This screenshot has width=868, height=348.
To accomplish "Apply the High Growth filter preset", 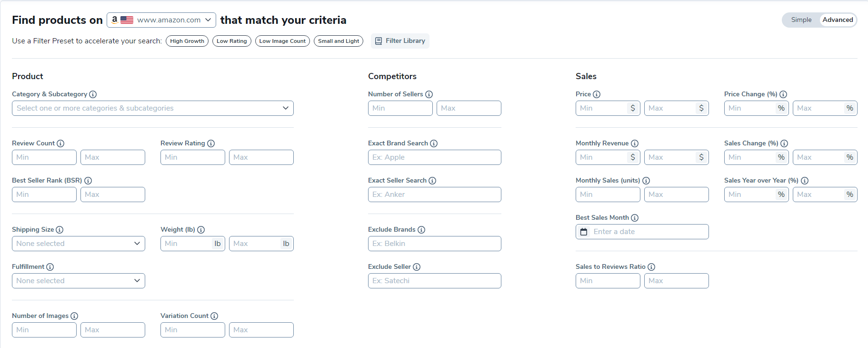I will pos(187,41).
